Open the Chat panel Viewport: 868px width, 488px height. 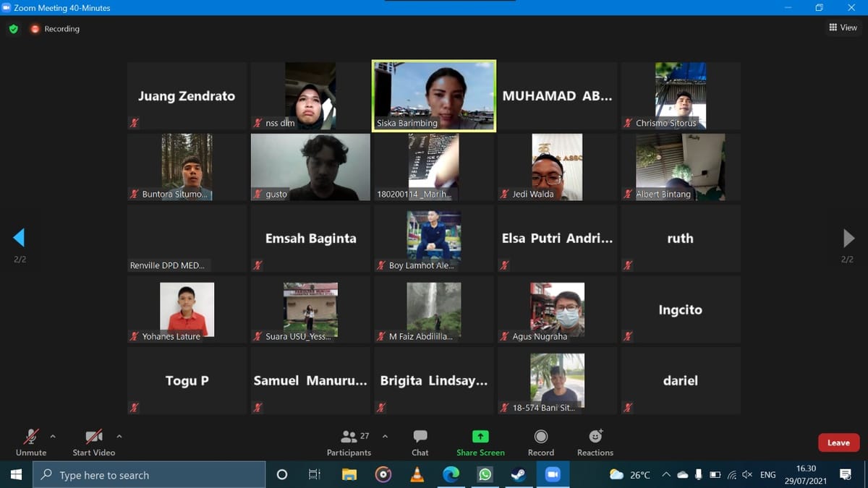(420, 442)
